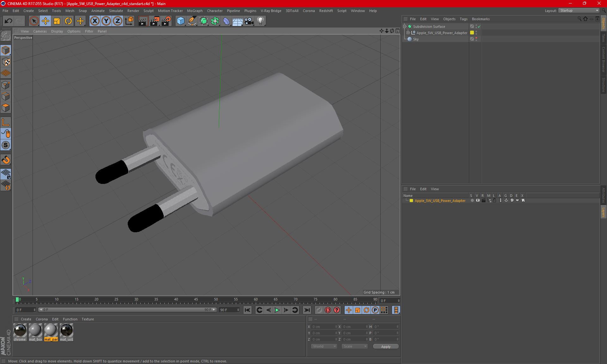
Task: Click Make Editable icon in left toolbar
Action: [6, 35]
